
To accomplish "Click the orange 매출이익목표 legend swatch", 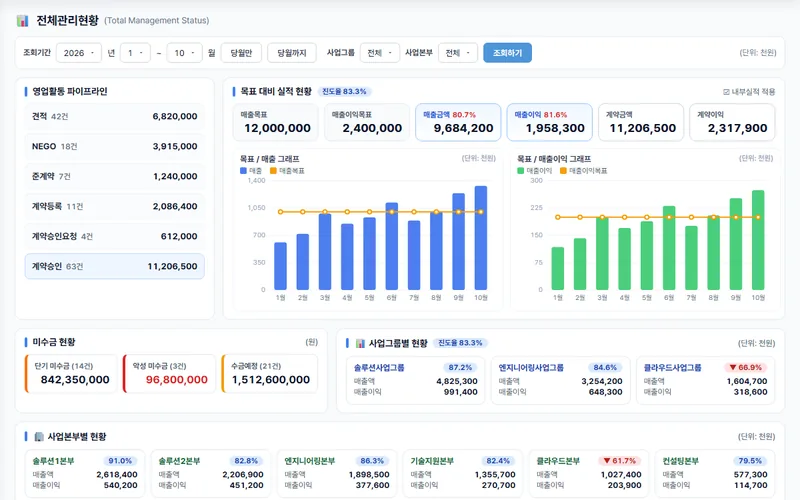I will coord(563,171).
